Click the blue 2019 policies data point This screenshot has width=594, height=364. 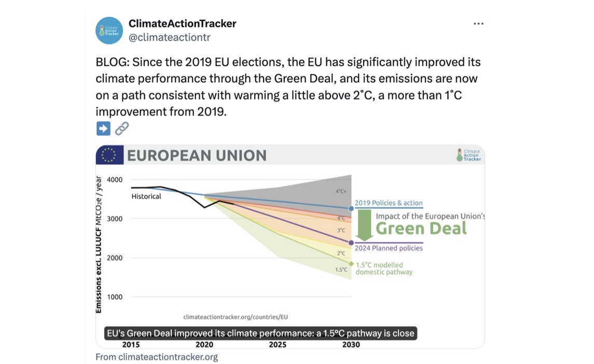pyautogui.click(x=351, y=208)
